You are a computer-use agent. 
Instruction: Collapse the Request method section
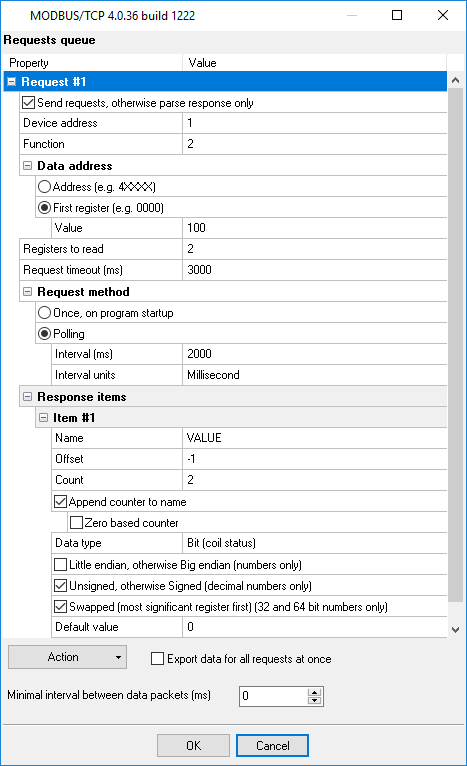click(27, 292)
